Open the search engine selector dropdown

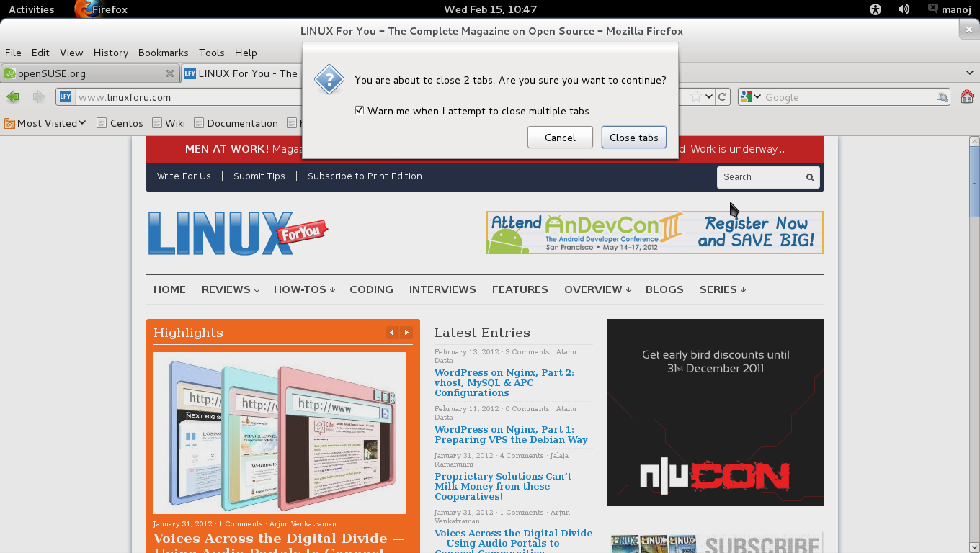tap(751, 96)
